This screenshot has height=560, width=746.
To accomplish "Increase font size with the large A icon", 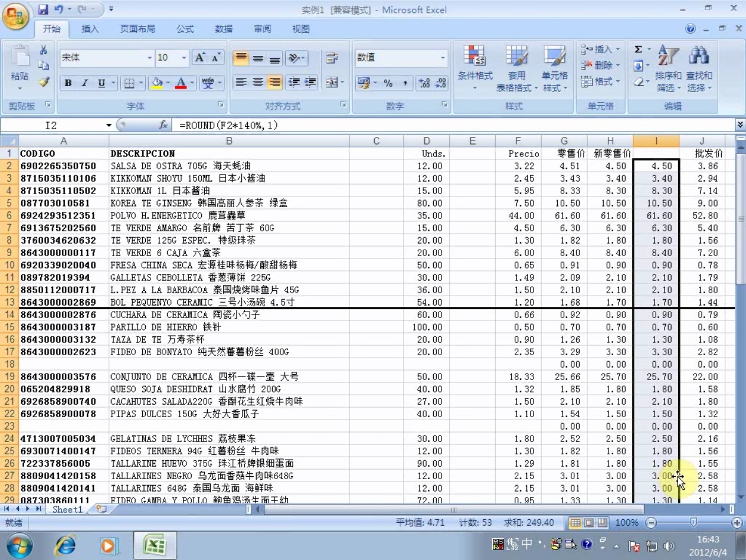I will click(x=200, y=58).
